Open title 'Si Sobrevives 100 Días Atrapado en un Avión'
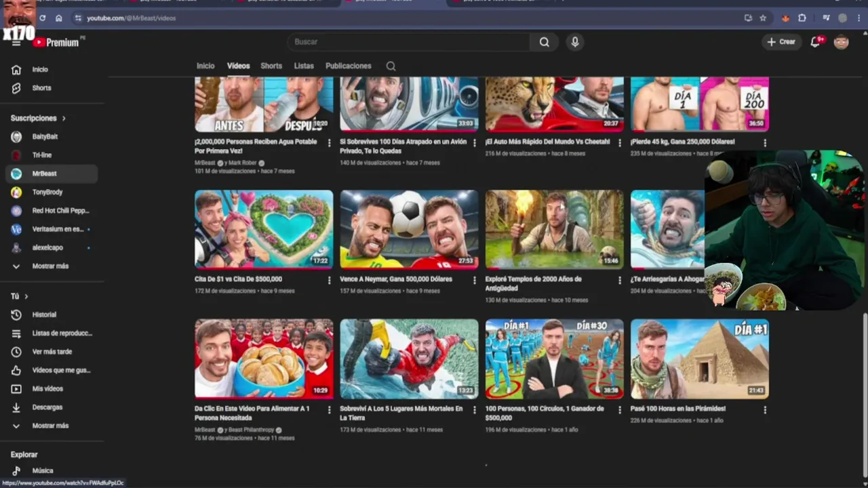 point(403,146)
